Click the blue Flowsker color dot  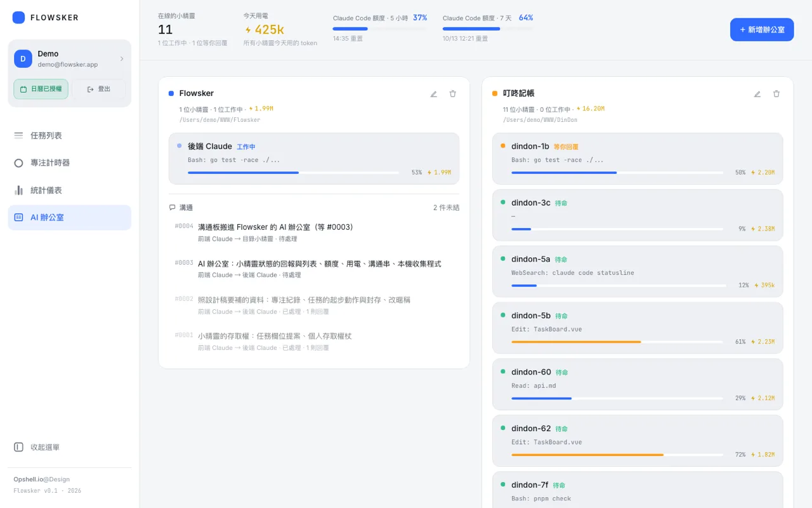coord(171,93)
